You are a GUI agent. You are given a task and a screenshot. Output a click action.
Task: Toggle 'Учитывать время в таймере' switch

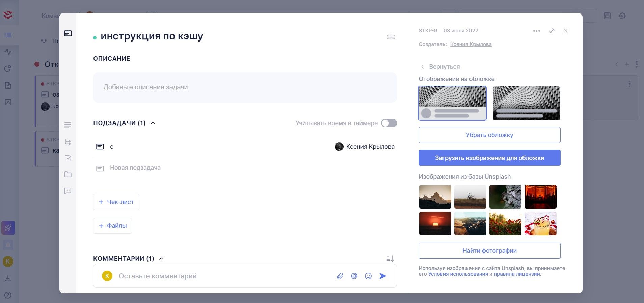389,123
